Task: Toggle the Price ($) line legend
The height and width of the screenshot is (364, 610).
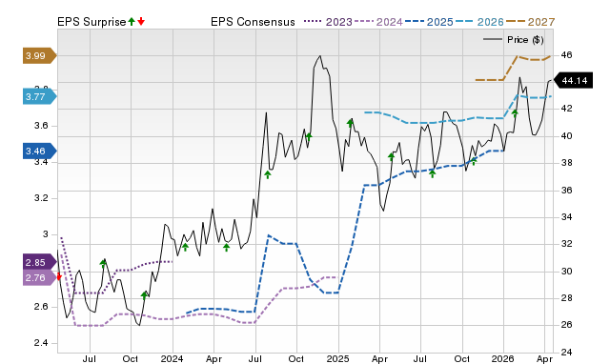Action: (514, 40)
